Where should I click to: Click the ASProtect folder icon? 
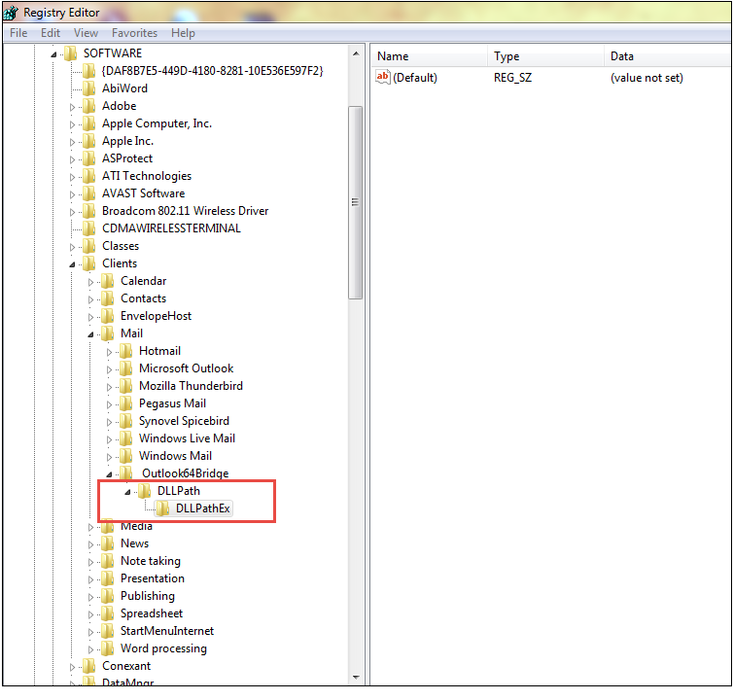pyautogui.click(x=88, y=158)
